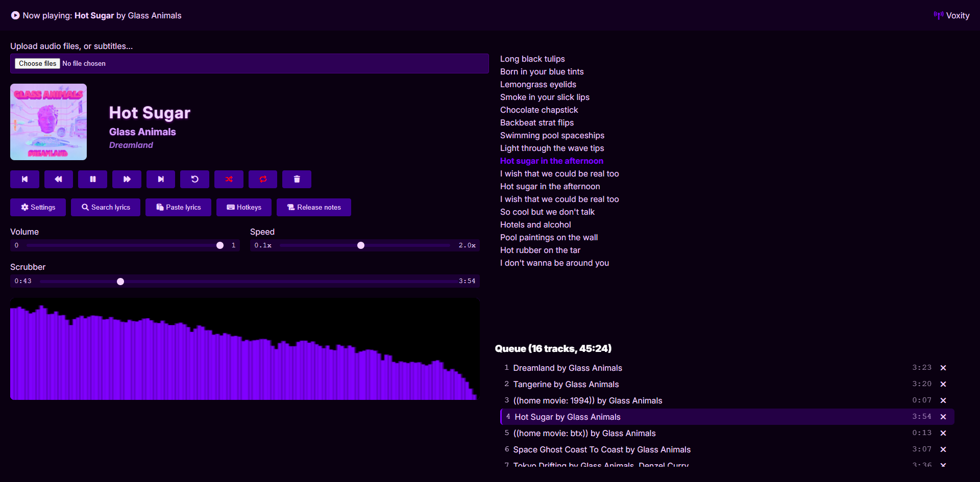Jump to lyric "Swimming pool spaceships"

pos(552,135)
